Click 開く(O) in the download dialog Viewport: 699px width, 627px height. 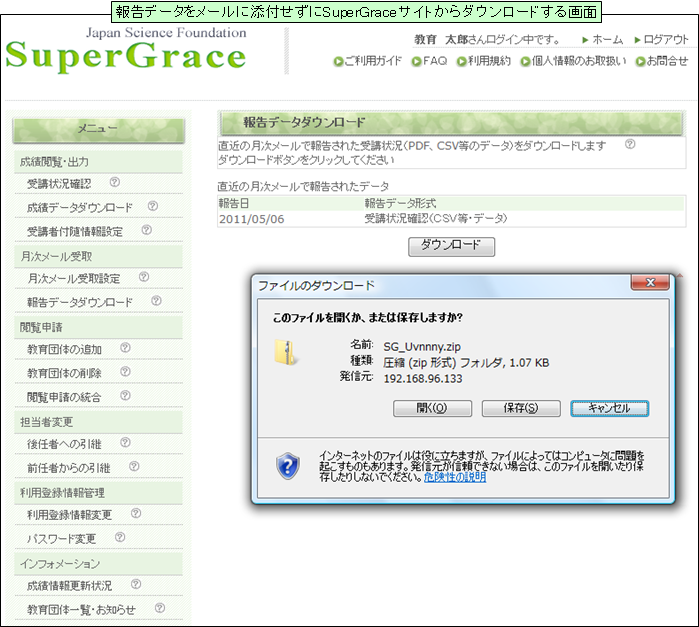(432, 408)
